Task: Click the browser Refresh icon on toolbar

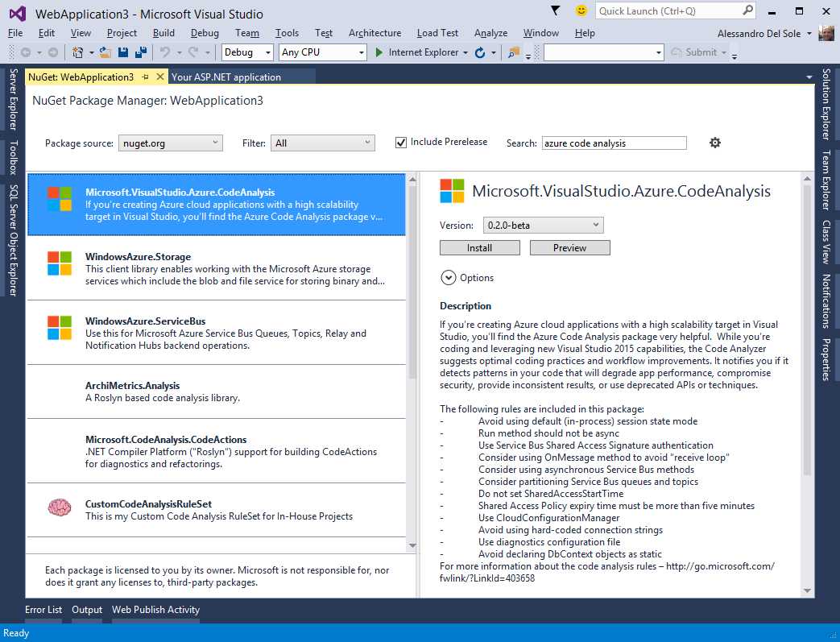Action: tap(478, 52)
